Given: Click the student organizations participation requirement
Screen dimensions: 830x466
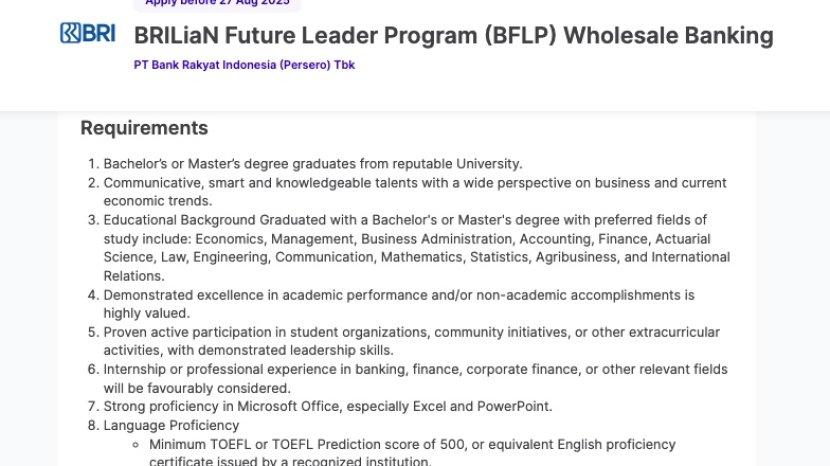Looking at the screenshot, I should (x=411, y=332).
